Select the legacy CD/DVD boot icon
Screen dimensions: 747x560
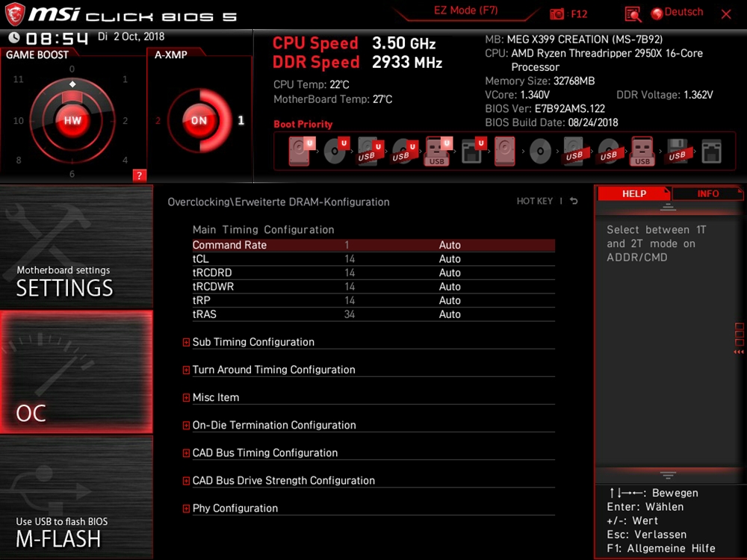540,151
